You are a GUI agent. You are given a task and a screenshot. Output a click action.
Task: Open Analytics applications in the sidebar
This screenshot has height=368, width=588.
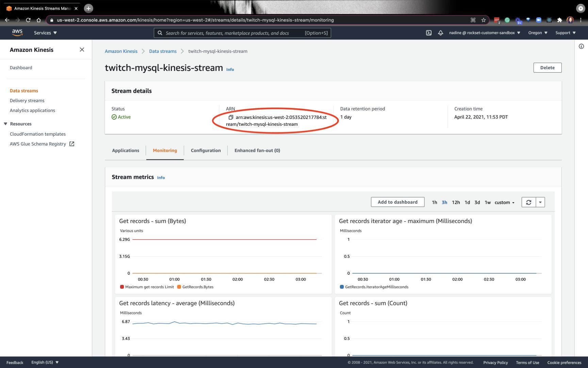(32, 110)
